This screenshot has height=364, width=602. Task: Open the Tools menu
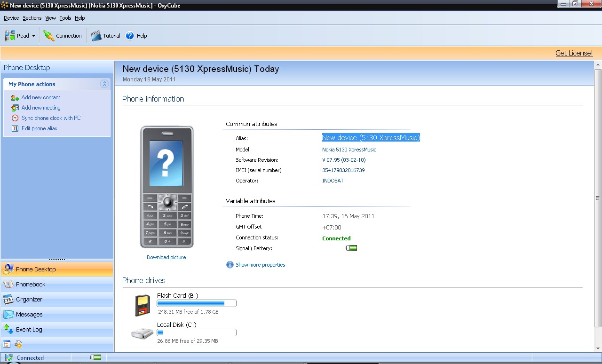(65, 18)
